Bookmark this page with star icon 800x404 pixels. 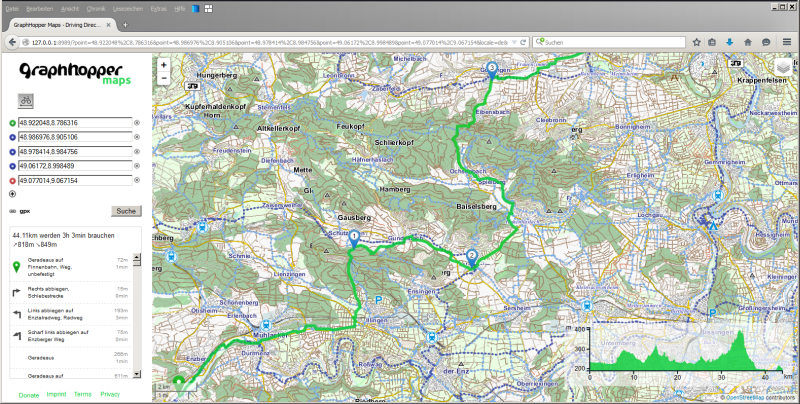pos(696,42)
